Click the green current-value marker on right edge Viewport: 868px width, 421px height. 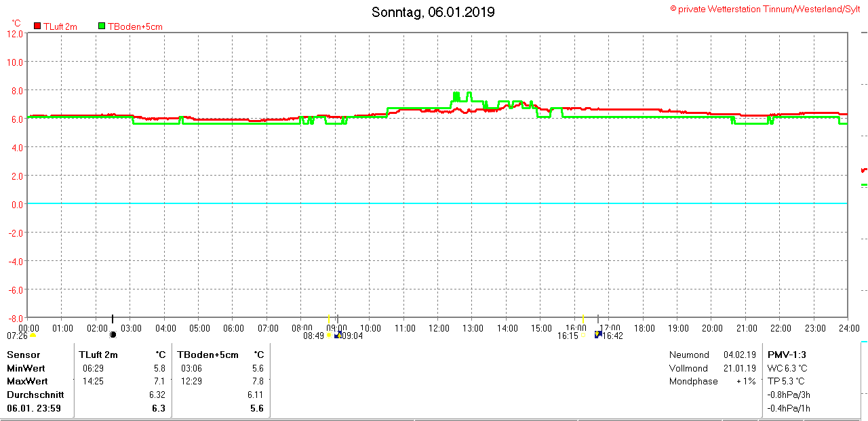(864, 185)
